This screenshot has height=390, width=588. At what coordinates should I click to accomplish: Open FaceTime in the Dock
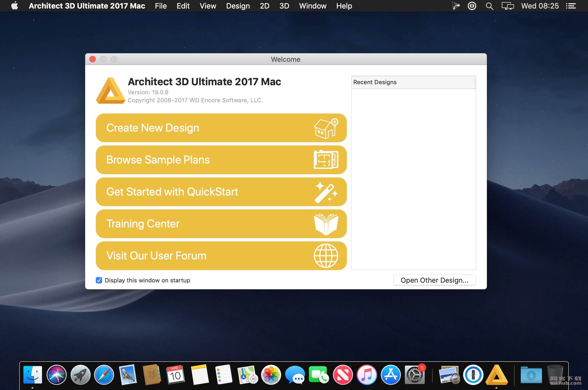click(319, 375)
